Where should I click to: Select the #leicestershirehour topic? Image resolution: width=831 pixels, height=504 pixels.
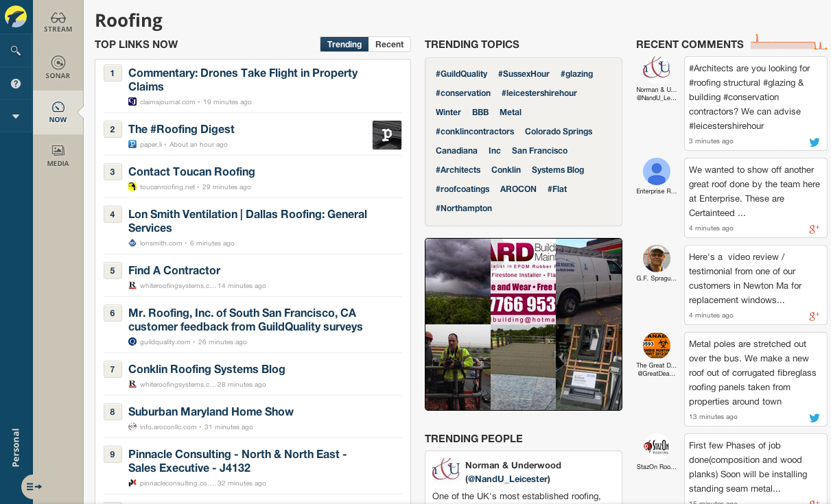(x=539, y=93)
